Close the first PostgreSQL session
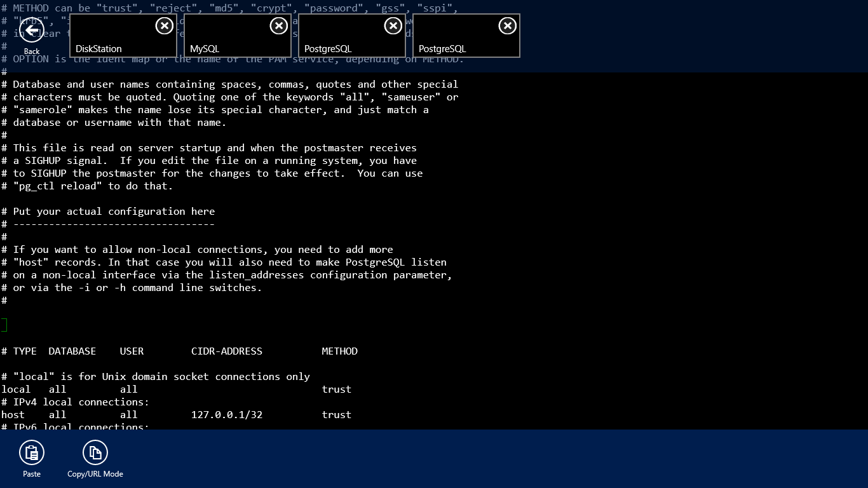Viewport: 868px width, 488px height. click(x=393, y=25)
